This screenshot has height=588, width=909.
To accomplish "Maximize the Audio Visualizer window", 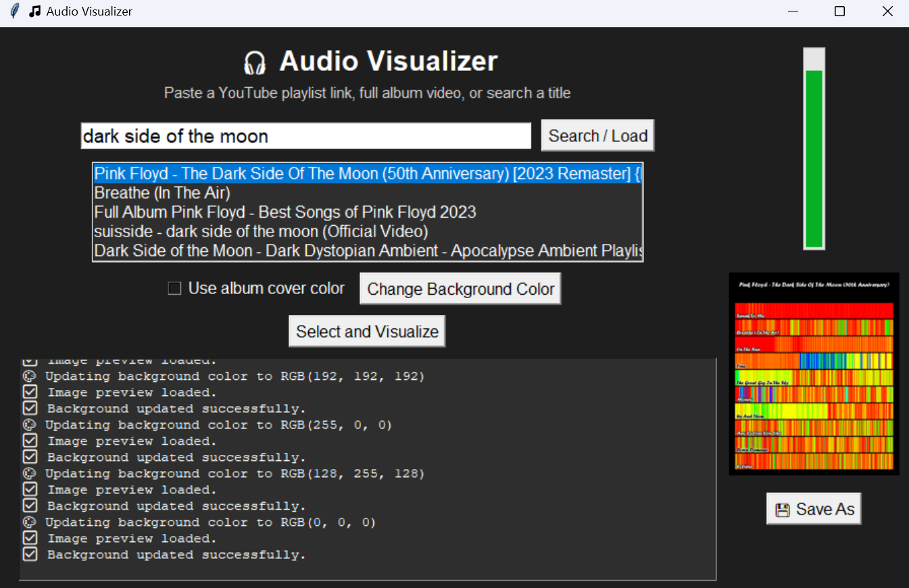I will [839, 11].
